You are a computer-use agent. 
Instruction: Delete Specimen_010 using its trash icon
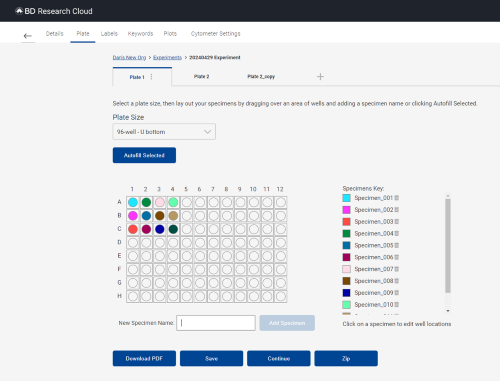397,304
